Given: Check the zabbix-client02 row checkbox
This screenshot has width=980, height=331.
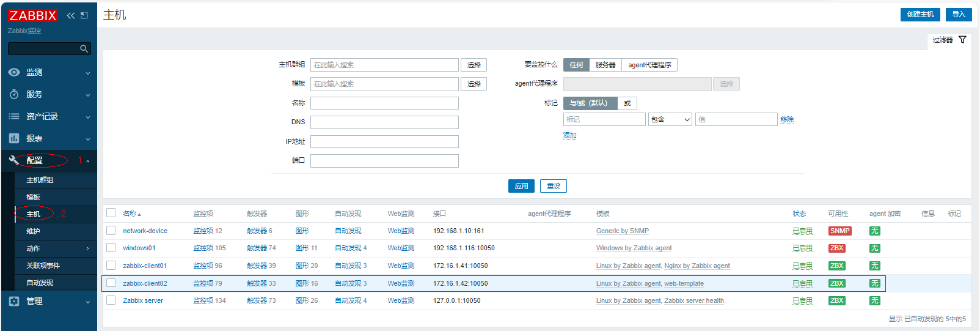Looking at the screenshot, I should coord(111,283).
